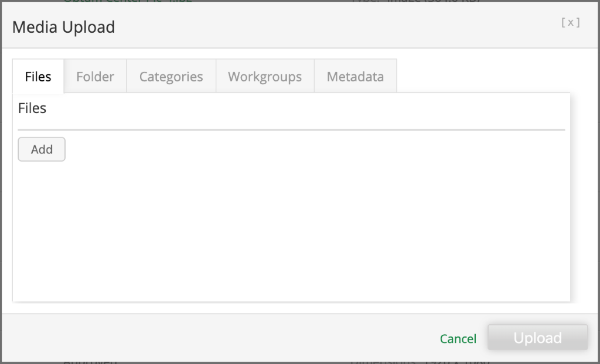Click the Media Upload dialog title
The image size is (600, 364).
coord(63,27)
